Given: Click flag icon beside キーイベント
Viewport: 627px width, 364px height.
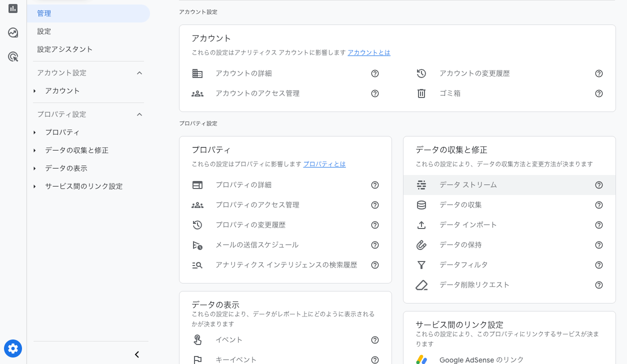Looking at the screenshot, I should (197, 360).
